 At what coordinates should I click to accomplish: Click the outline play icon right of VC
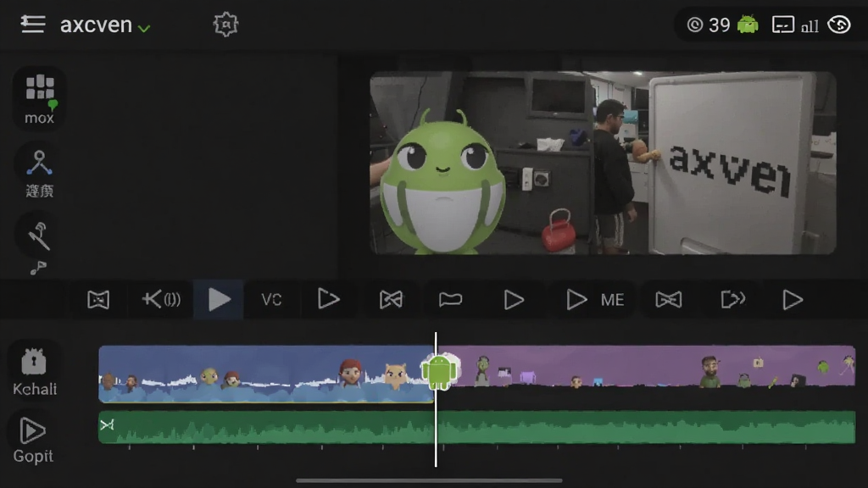(328, 299)
